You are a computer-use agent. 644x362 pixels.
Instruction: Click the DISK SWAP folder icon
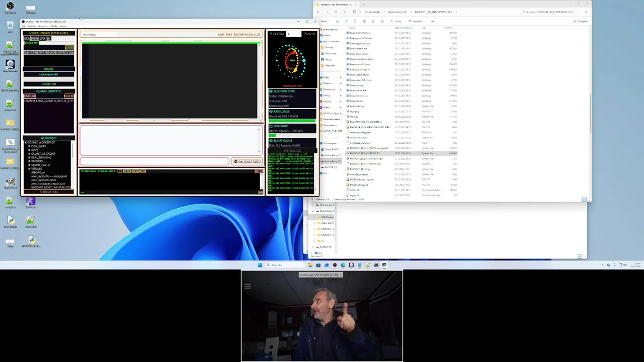[x=271, y=126]
